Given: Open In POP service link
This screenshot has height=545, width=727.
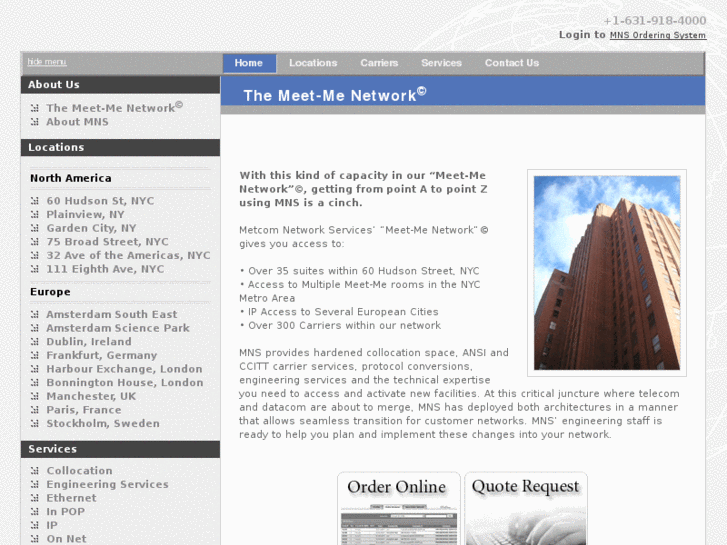Looking at the screenshot, I should pyautogui.click(x=65, y=512).
